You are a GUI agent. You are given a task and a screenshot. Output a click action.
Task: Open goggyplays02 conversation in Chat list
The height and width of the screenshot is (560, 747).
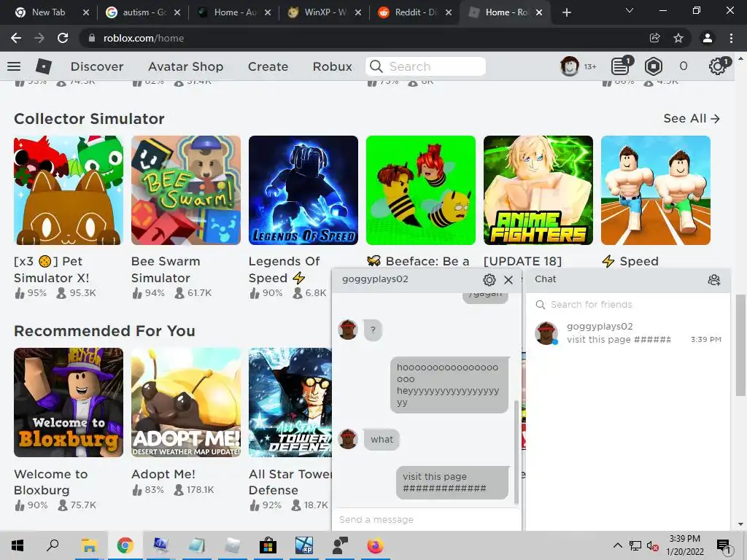(628, 332)
